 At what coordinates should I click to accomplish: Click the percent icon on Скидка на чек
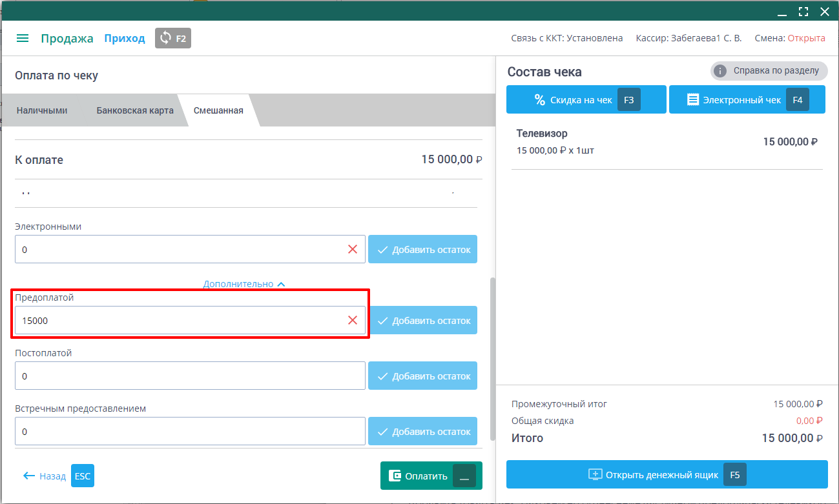(540, 99)
